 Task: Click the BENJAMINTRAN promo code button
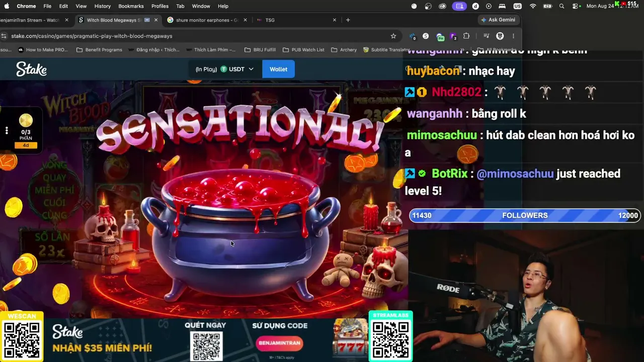tap(280, 343)
